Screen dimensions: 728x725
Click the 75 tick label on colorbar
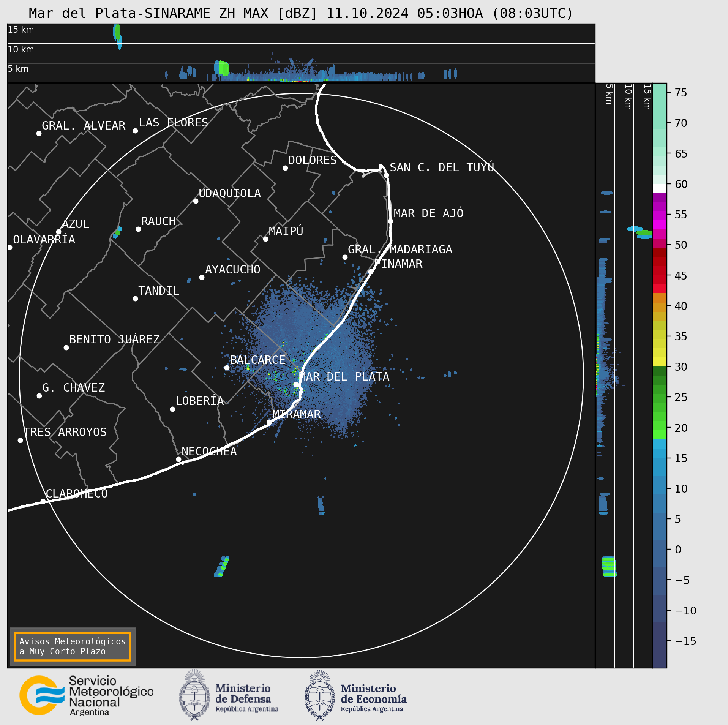pyautogui.click(x=681, y=93)
